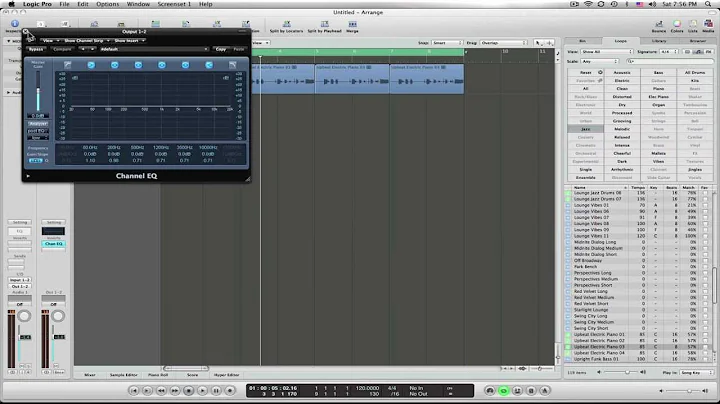Open the Inspector via its toolbar icon

point(15,24)
